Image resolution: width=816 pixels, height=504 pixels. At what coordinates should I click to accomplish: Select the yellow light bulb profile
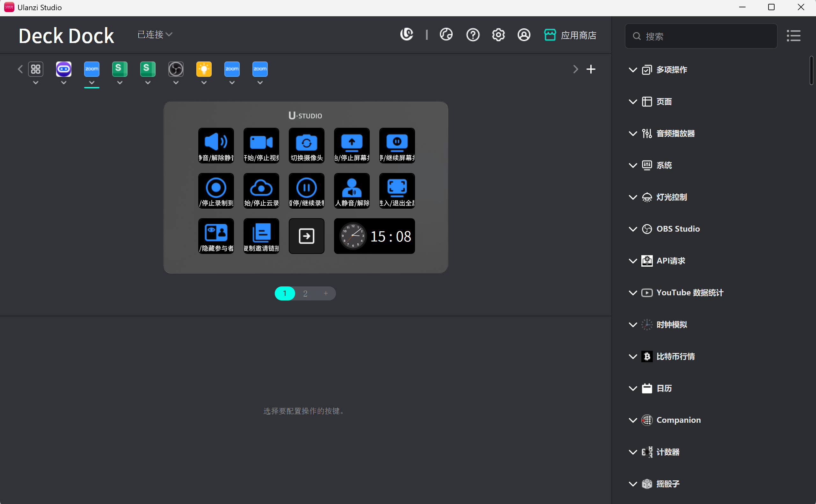(204, 69)
